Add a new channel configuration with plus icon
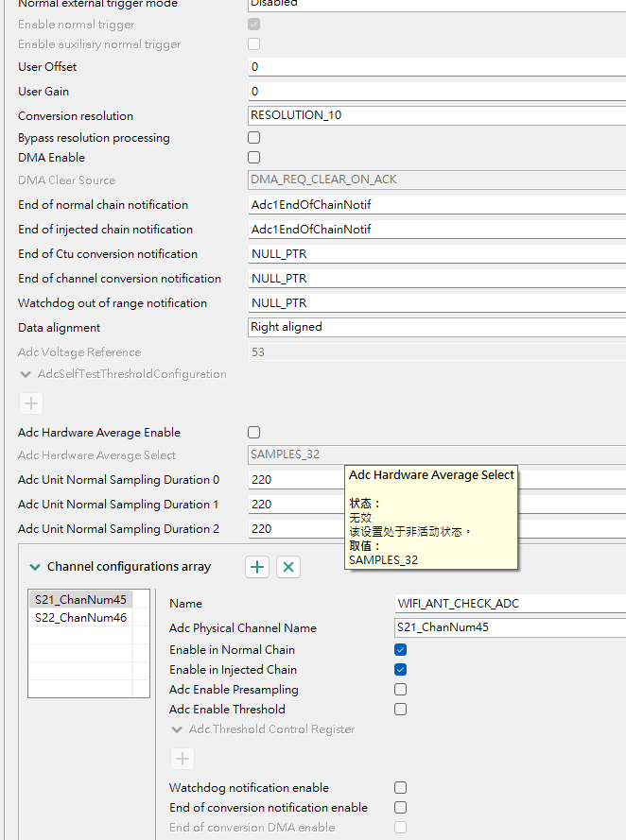This screenshot has height=840, width=626. click(x=257, y=567)
